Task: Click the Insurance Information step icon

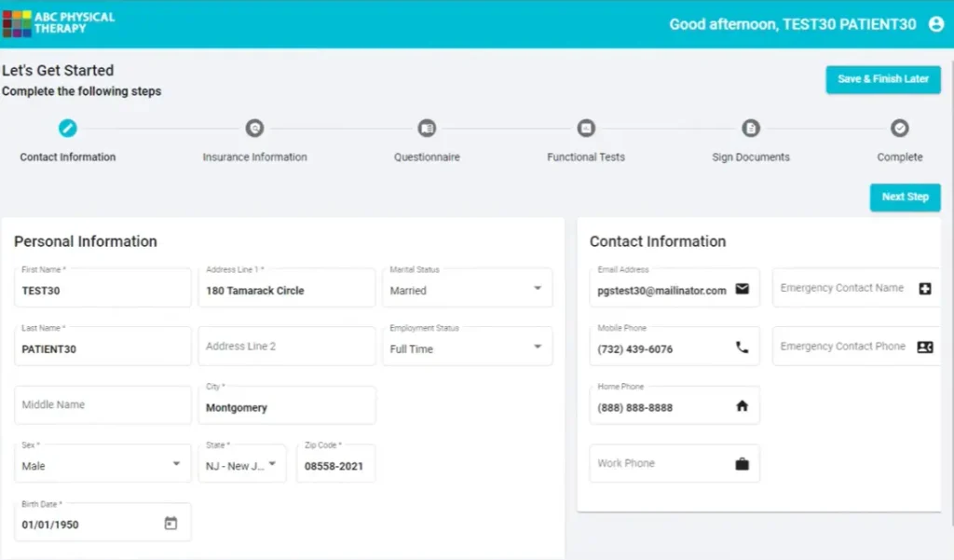Action: point(253,129)
